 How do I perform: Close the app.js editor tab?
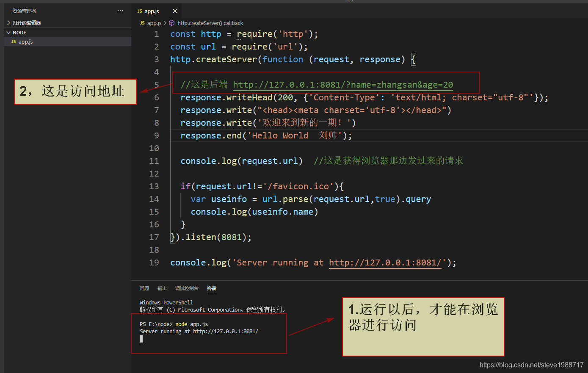click(175, 11)
